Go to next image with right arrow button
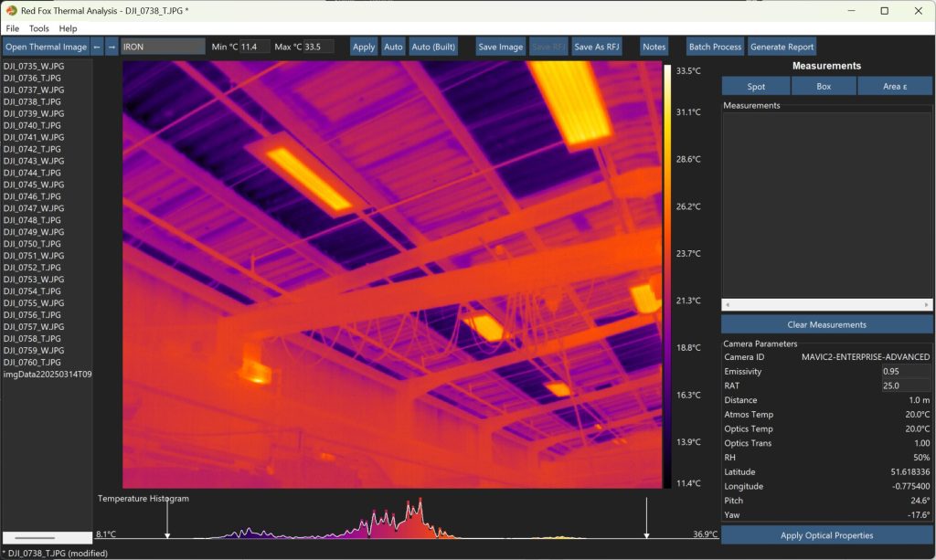This screenshot has height=560, width=936. click(112, 47)
